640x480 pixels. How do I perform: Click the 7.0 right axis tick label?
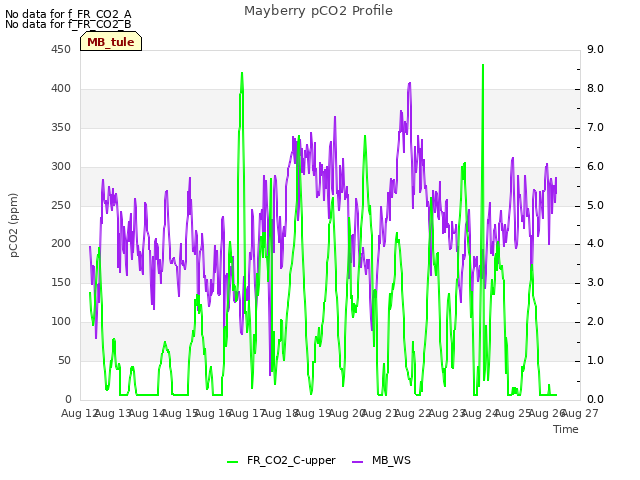(596, 128)
